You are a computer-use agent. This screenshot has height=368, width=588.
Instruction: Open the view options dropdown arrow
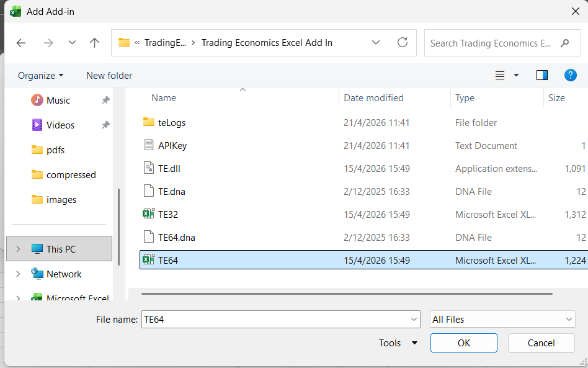pyautogui.click(x=516, y=76)
